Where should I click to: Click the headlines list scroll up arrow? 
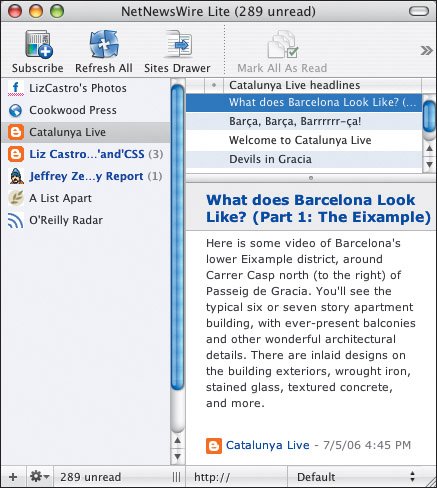point(429,148)
